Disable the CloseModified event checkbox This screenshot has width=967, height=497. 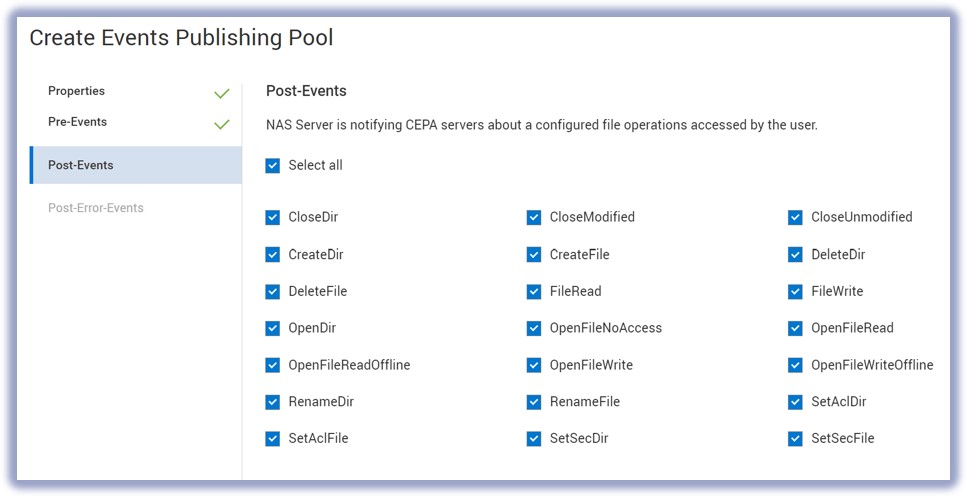coord(534,218)
